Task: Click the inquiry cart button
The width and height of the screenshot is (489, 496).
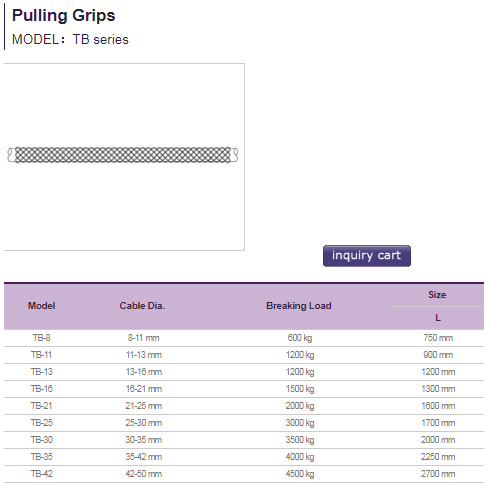Action: coord(367,256)
